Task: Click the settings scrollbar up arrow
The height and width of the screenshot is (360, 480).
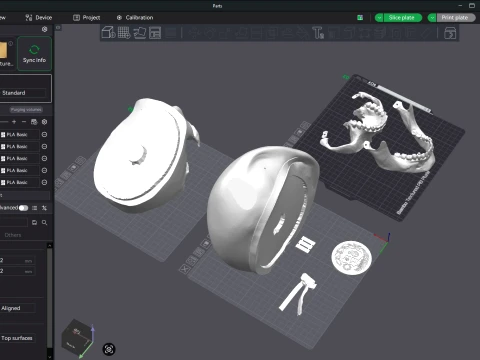Action: click(x=50, y=246)
